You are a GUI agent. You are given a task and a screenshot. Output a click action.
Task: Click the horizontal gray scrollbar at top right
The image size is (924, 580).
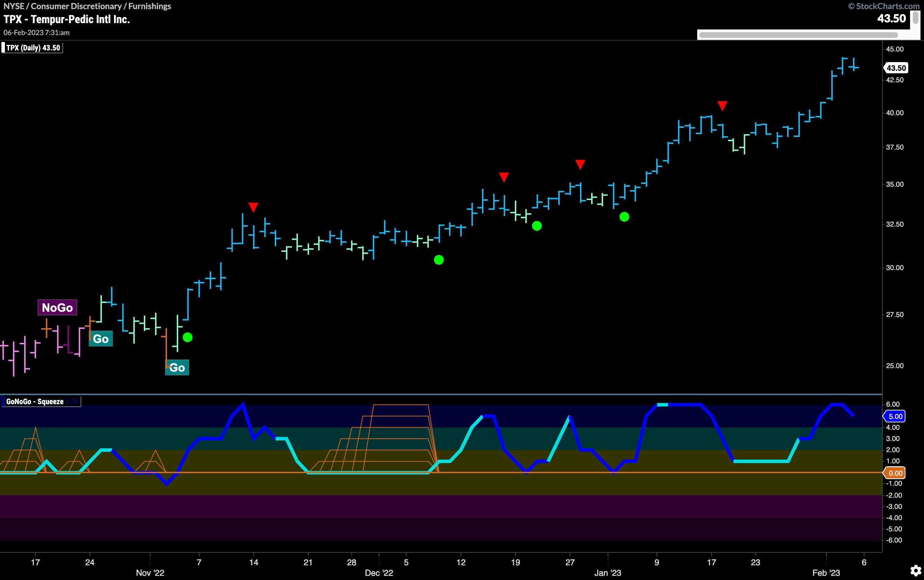798,35
